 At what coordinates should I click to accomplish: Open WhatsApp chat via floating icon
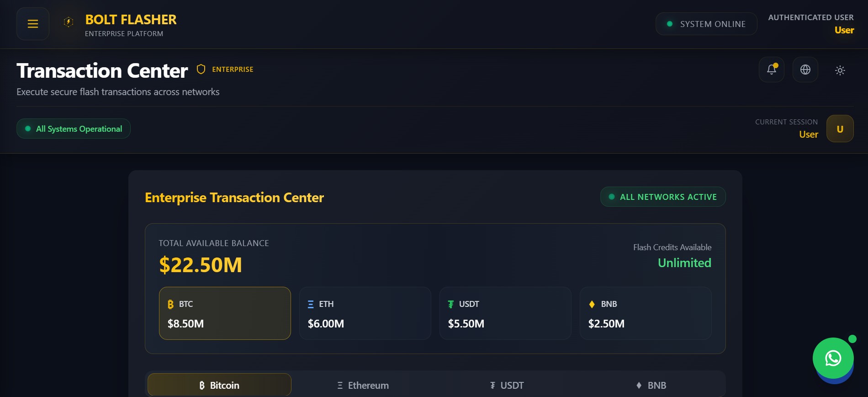(x=833, y=359)
